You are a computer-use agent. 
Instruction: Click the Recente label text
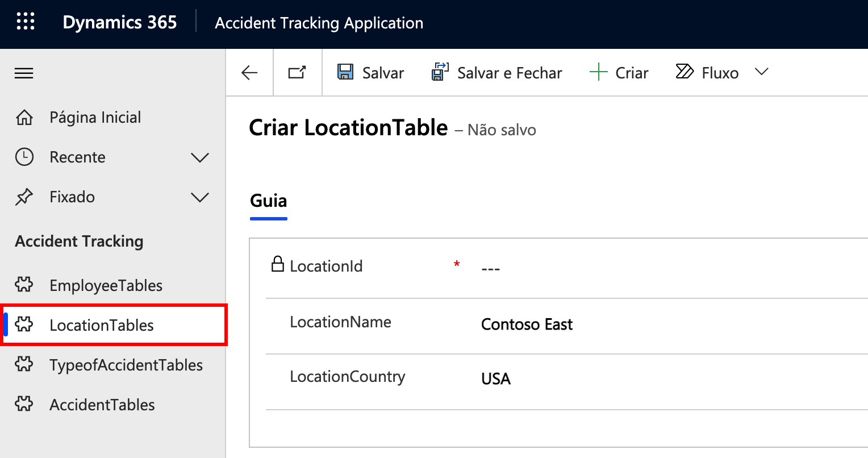click(x=77, y=157)
